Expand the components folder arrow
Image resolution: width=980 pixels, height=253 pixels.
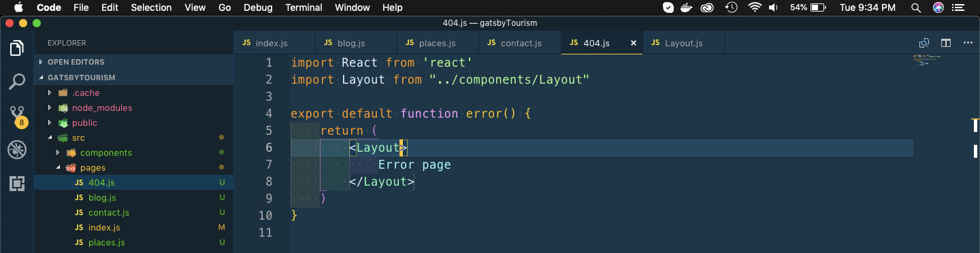pyautogui.click(x=58, y=153)
